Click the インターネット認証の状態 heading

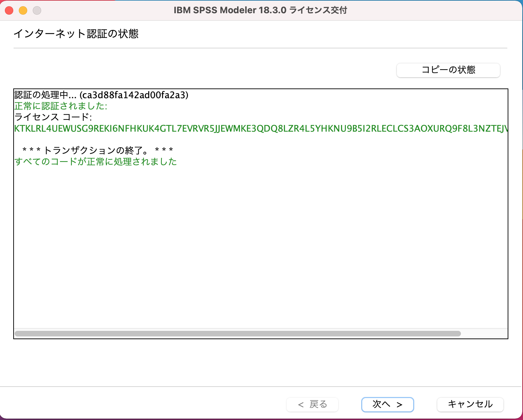coord(76,34)
